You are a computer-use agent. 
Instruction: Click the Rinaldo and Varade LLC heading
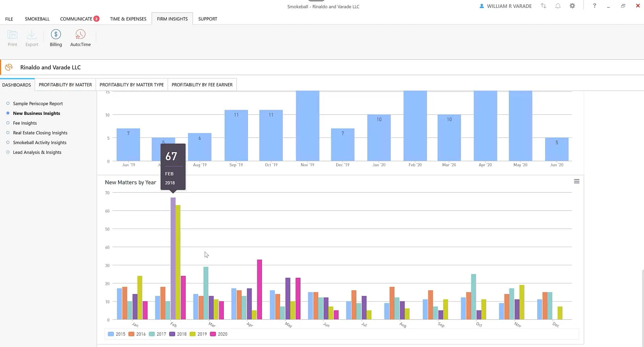[51, 67]
